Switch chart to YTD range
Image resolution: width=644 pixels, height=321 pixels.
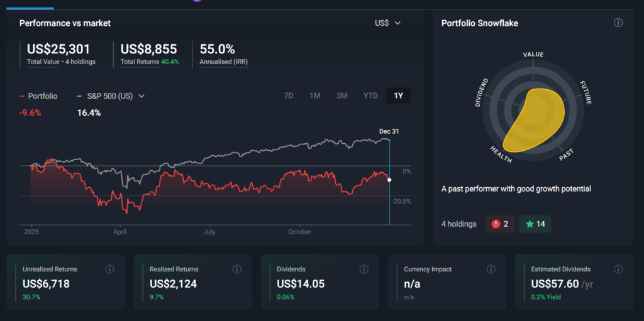point(370,95)
